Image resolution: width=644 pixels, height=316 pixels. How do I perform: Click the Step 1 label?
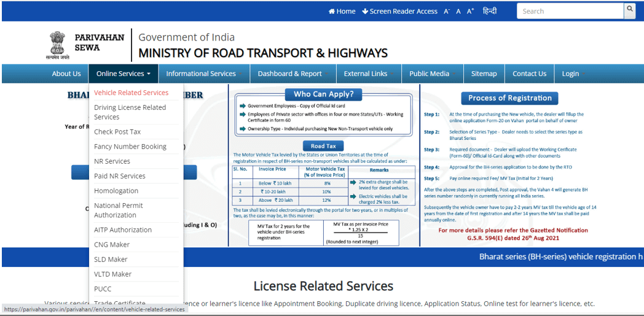pyautogui.click(x=431, y=114)
